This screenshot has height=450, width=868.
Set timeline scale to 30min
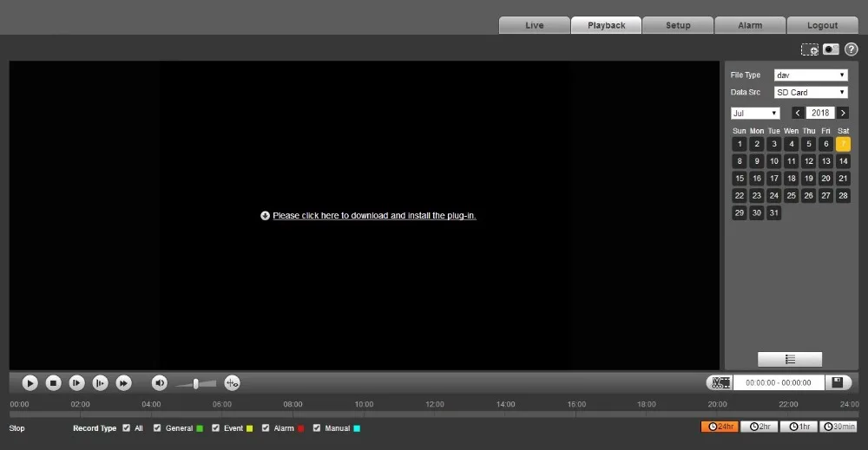coord(838,427)
